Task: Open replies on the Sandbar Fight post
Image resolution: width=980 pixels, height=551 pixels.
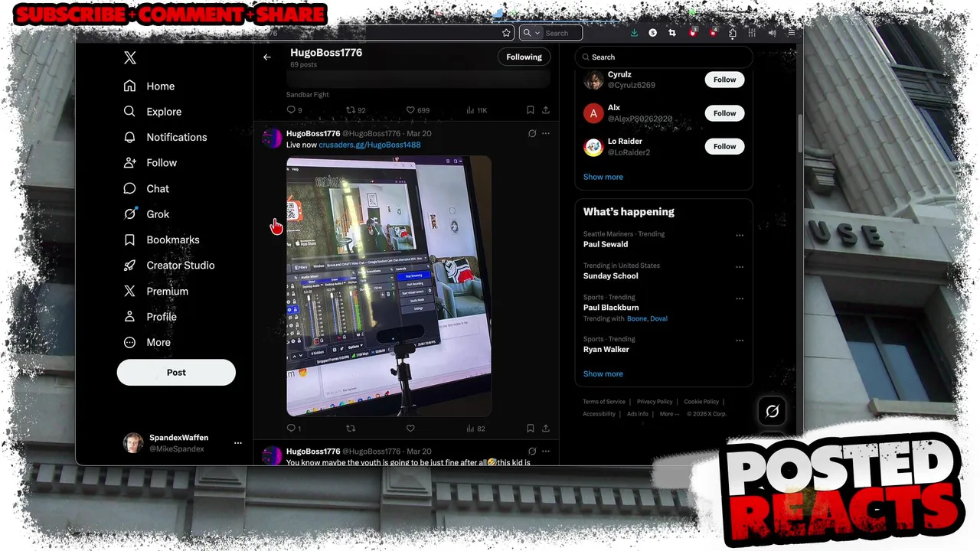Action: pyautogui.click(x=294, y=110)
